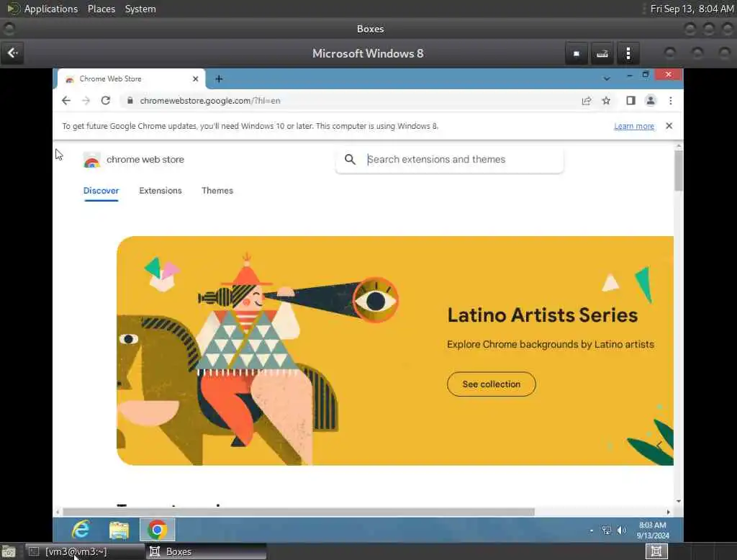The height and width of the screenshot is (560, 737).
Task: Click Chrome's forward navigation arrow
Action: (x=86, y=101)
